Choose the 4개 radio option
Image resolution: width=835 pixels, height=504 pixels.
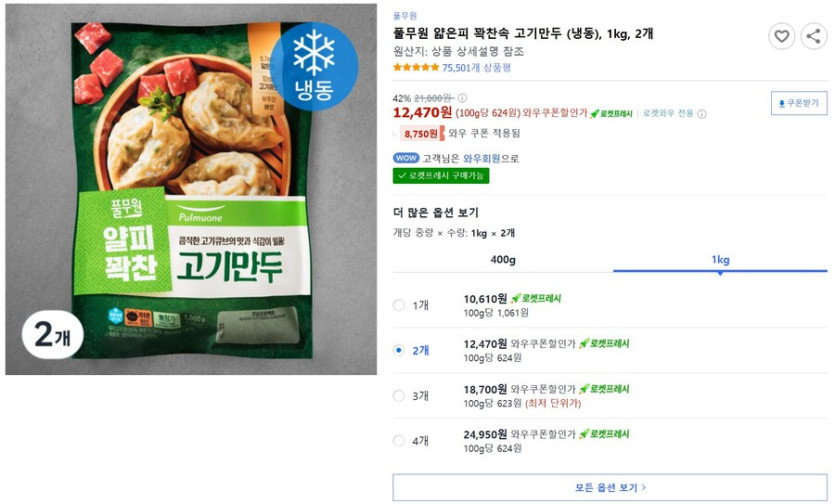tap(399, 440)
